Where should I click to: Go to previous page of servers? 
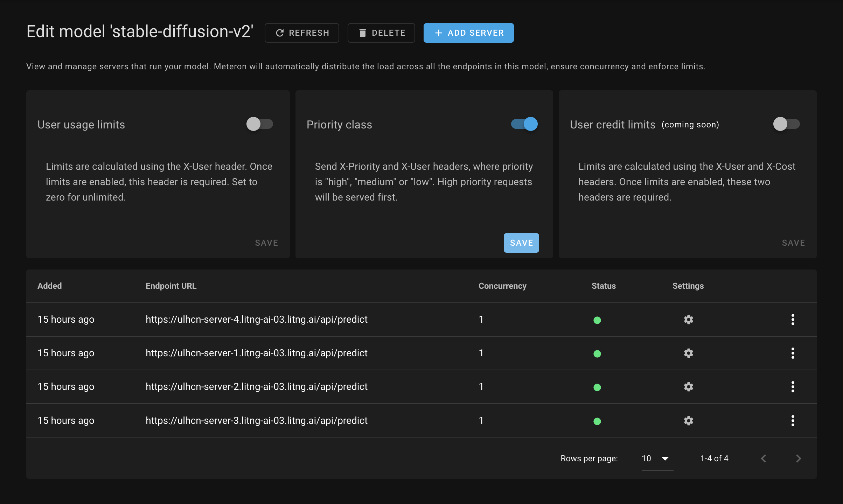click(x=764, y=458)
